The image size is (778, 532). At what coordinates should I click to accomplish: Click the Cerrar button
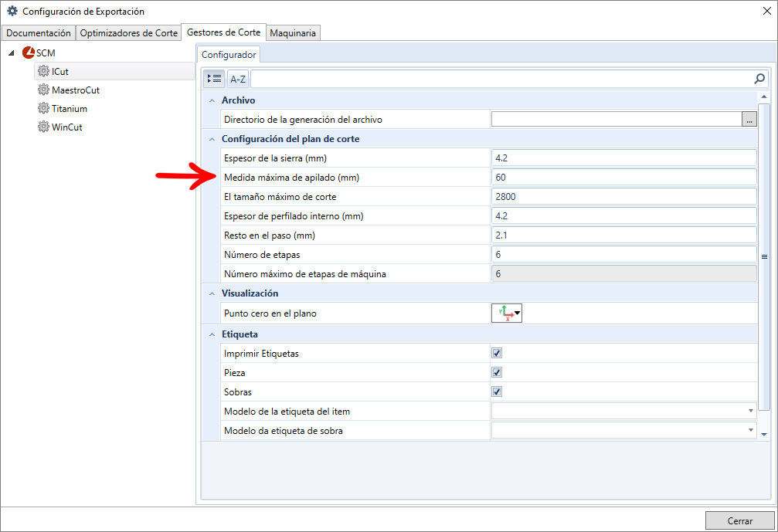point(740,520)
